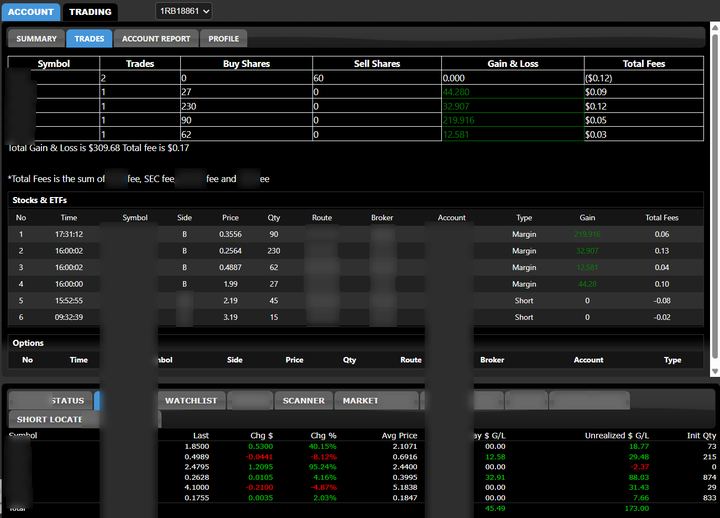This screenshot has width=720, height=518.
Task: Click the Chg $ column header
Action: 262,435
